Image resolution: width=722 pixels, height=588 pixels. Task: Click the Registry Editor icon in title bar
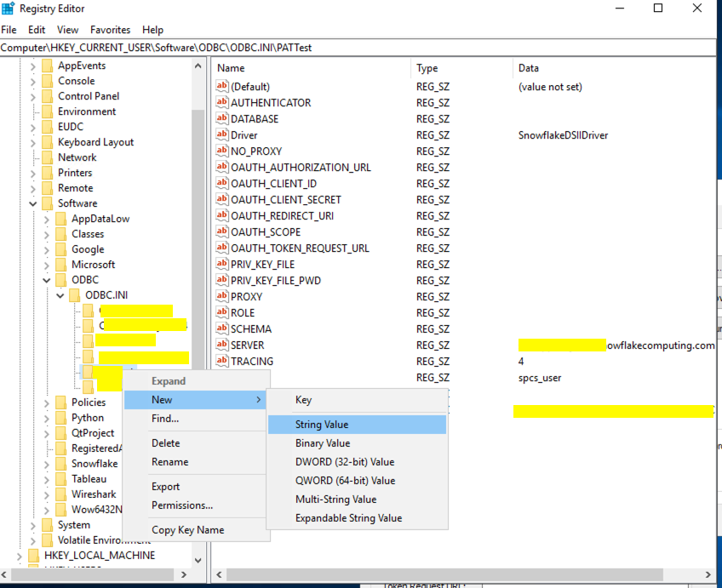point(9,8)
